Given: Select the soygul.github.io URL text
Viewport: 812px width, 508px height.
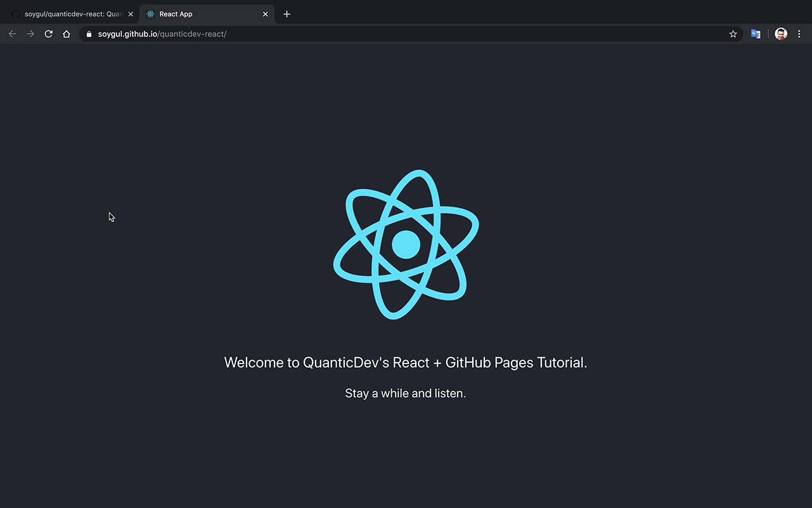Looking at the screenshot, I should [x=127, y=34].
